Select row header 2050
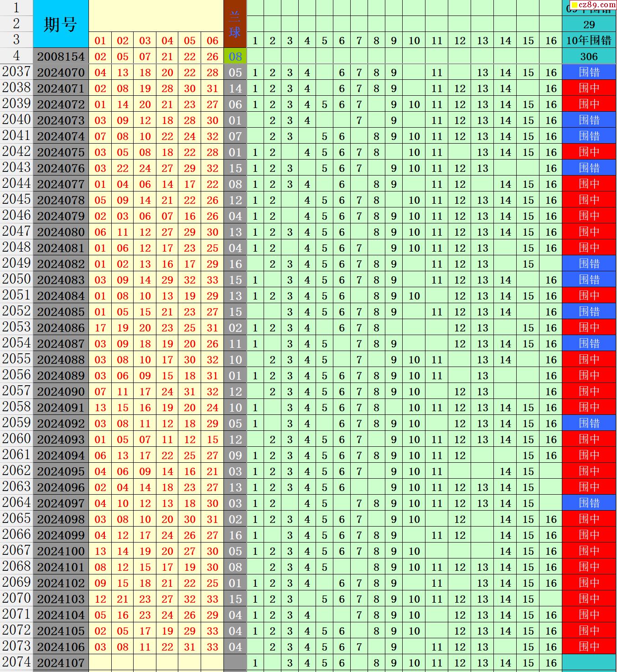 [16, 279]
